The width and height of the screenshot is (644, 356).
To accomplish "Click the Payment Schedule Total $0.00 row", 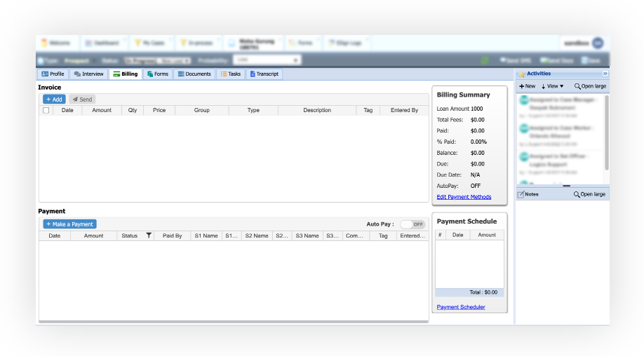I will (469, 292).
